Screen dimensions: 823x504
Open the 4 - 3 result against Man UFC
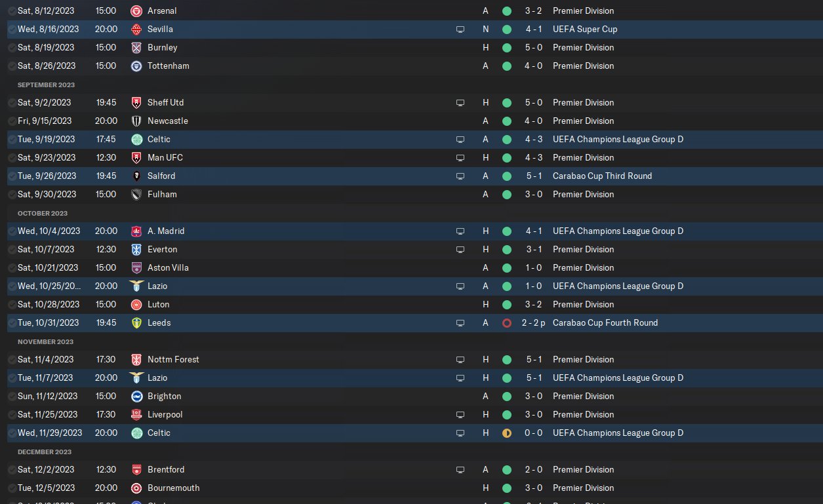pos(532,158)
